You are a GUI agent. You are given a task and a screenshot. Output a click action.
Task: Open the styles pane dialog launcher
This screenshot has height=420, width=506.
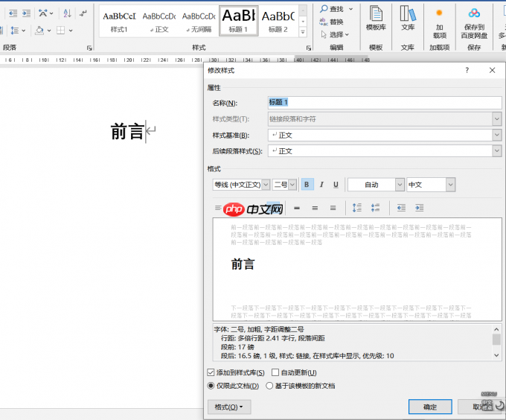click(x=309, y=48)
